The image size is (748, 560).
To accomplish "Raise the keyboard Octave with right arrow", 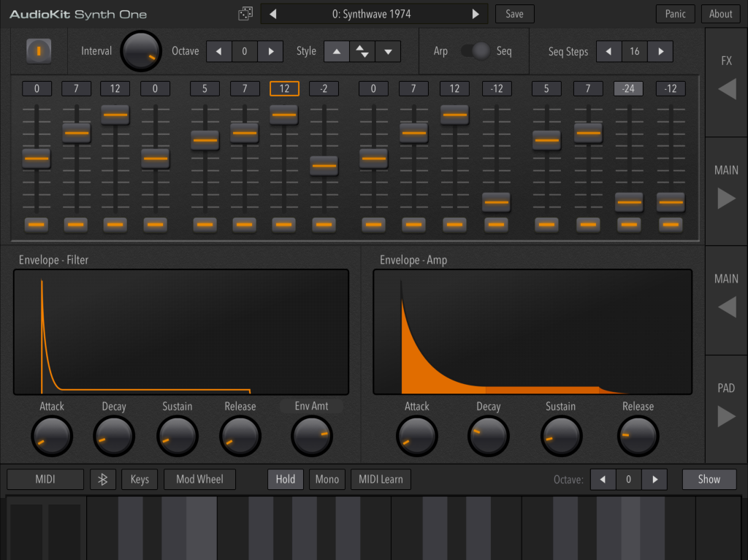I will 654,480.
